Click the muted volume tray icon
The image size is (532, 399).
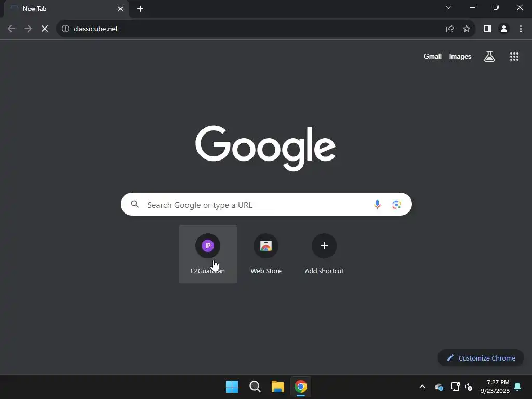469,387
